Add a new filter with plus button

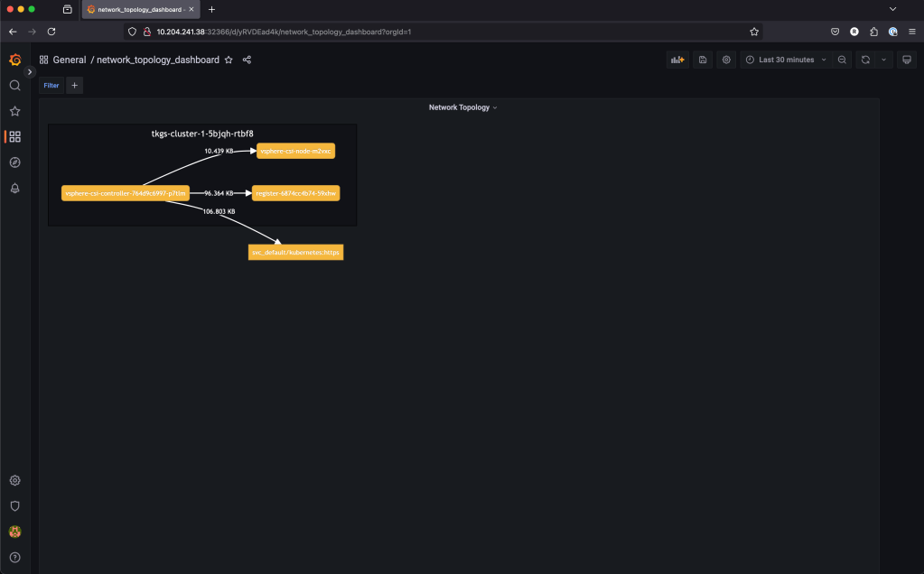75,86
